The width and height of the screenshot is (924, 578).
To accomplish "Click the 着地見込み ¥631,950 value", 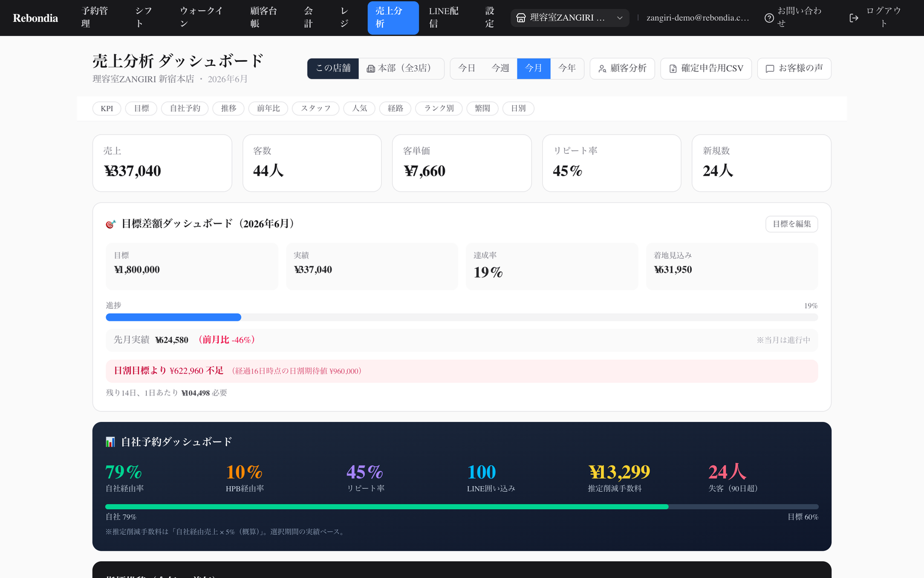I will [x=673, y=269].
